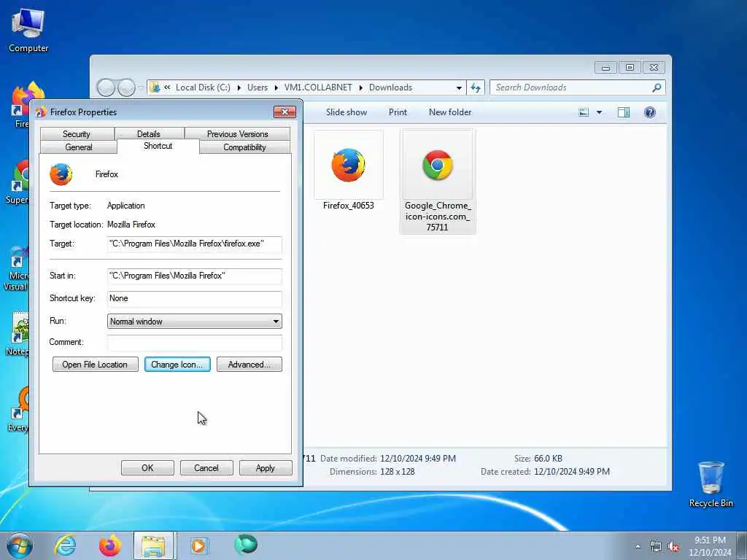Click the Target path field
This screenshot has height=560, width=747.
coord(194,244)
